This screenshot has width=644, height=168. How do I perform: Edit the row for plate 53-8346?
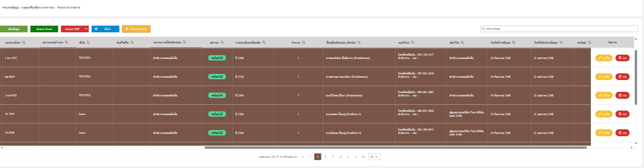604,133
